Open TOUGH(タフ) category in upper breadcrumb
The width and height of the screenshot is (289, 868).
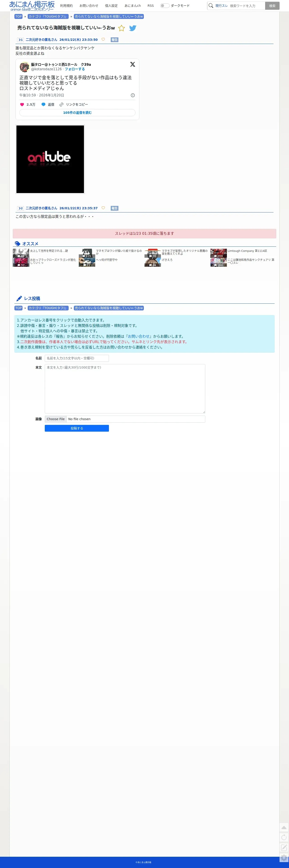48,16
